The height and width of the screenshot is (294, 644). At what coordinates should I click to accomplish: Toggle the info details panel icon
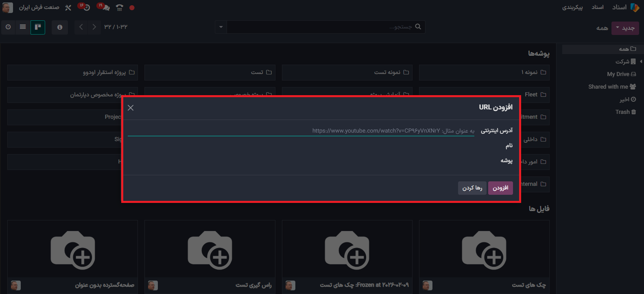tap(60, 27)
